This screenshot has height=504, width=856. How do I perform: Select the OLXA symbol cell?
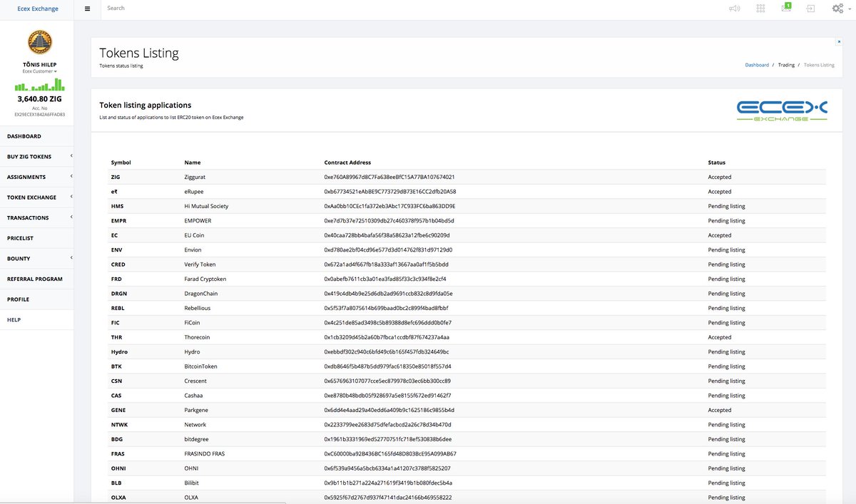[119, 498]
